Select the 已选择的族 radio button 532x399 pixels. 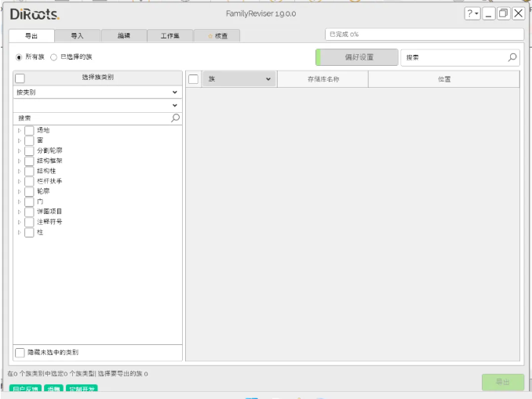click(x=53, y=57)
